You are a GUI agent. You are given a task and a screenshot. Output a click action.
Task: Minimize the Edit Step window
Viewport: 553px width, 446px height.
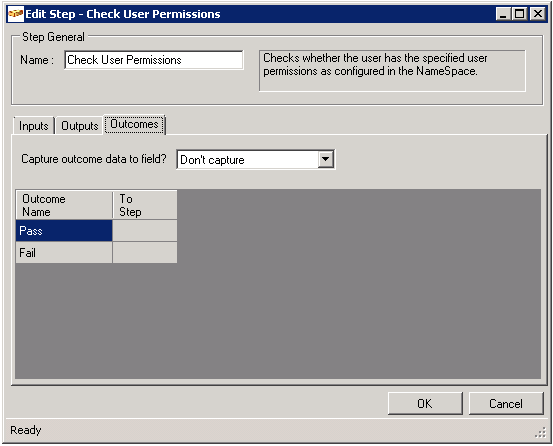tap(503, 14)
